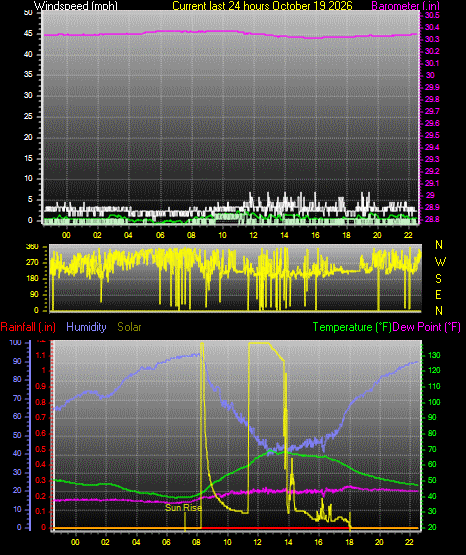Click the 360 degree label on wind direction axis
Viewport: 466px width, 555px height.
tap(32, 247)
